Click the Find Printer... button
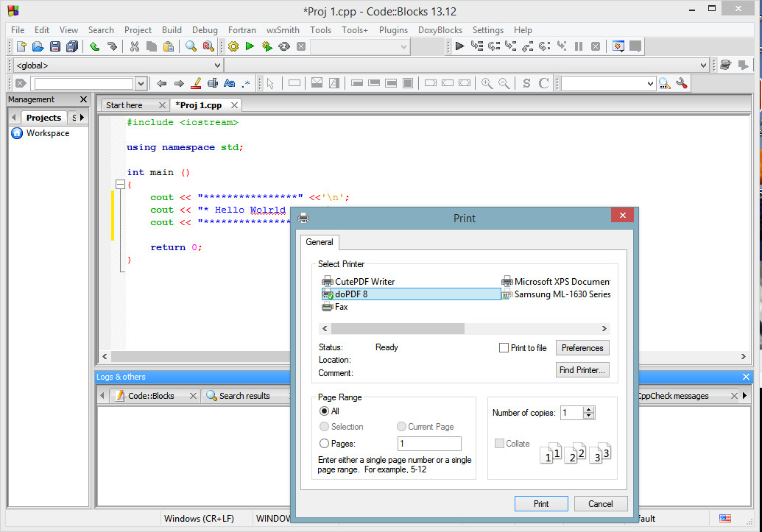Viewport: 762px width, 532px height. tap(582, 370)
